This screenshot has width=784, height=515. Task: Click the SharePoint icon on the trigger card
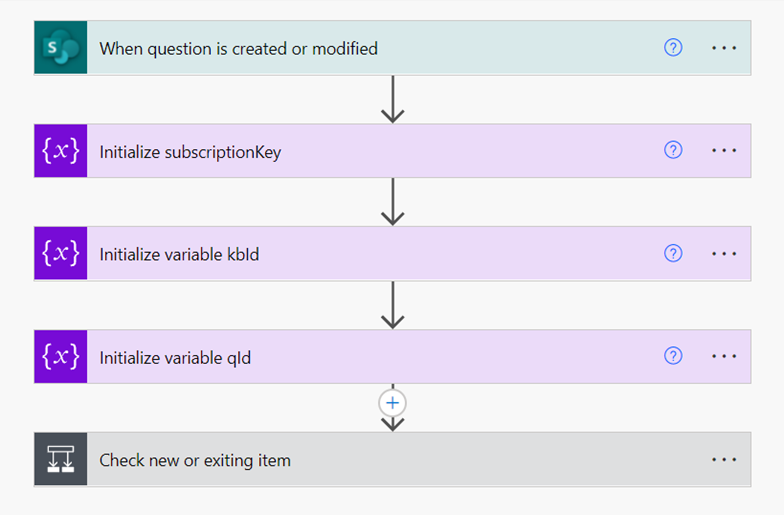pyautogui.click(x=61, y=48)
